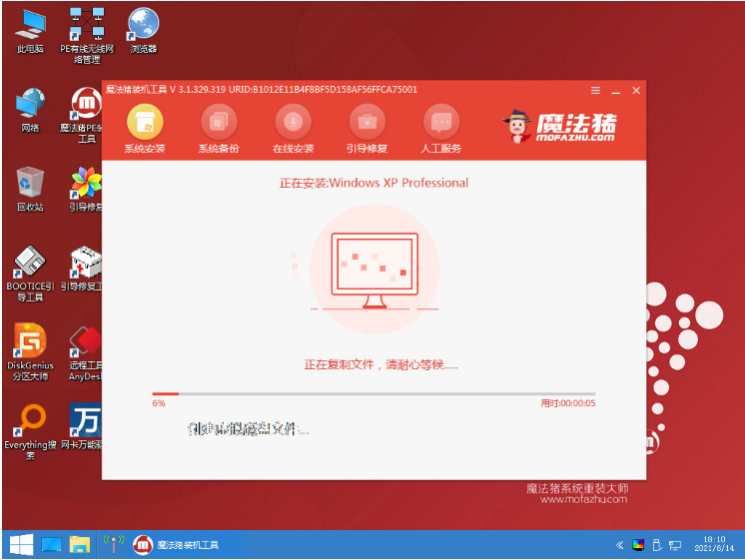Click the USB device tray icon

pyautogui.click(x=657, y=545)
